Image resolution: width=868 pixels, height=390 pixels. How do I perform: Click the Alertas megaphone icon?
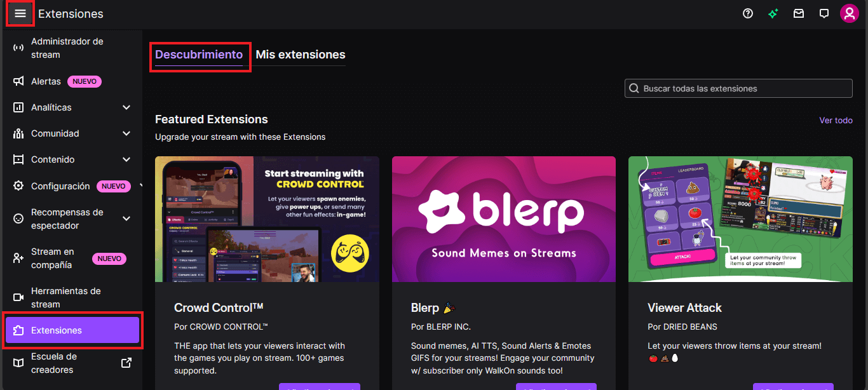[x=18, y=81]
